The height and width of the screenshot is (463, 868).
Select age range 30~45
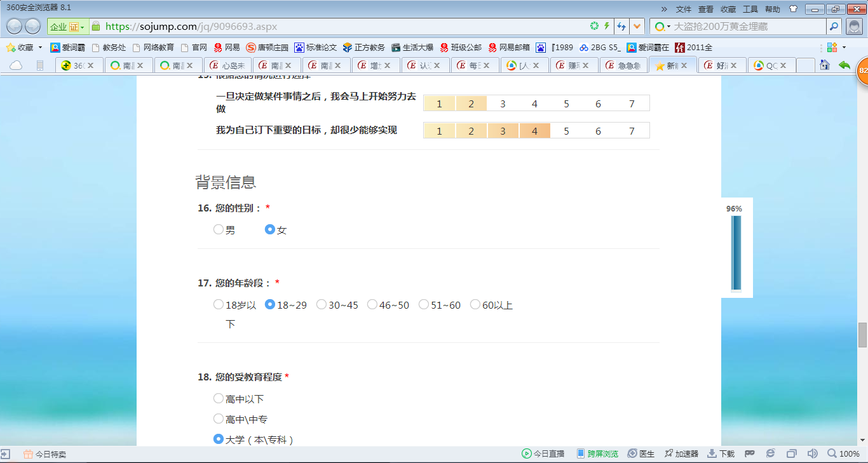click(x=322, y=304)
